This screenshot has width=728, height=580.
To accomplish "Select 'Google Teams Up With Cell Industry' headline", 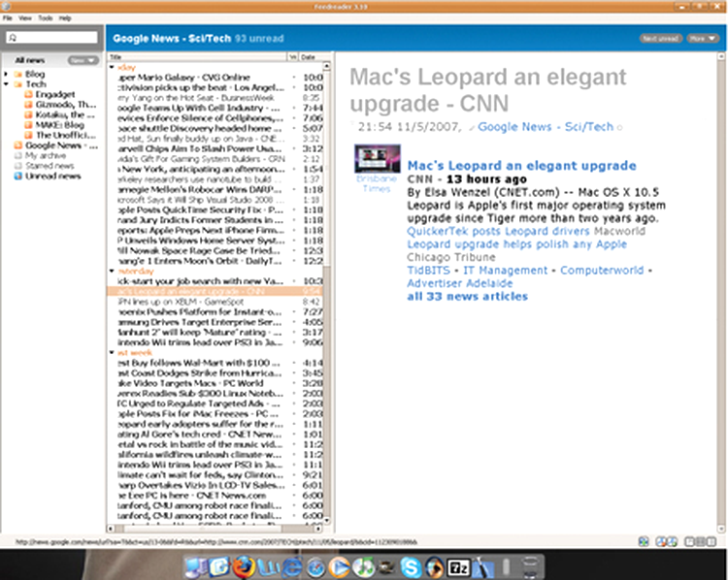I will (215, 108).
